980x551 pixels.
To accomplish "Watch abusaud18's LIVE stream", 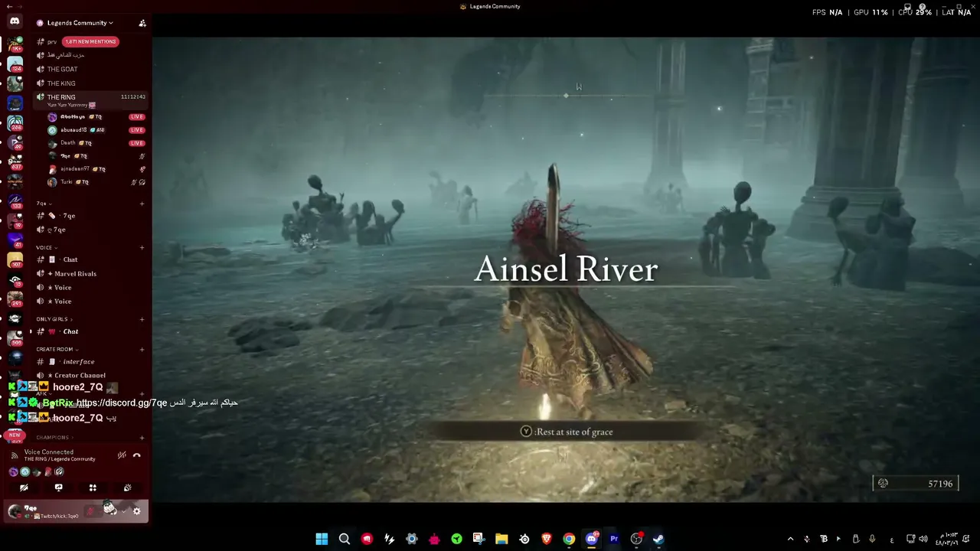I will point(137,130).
